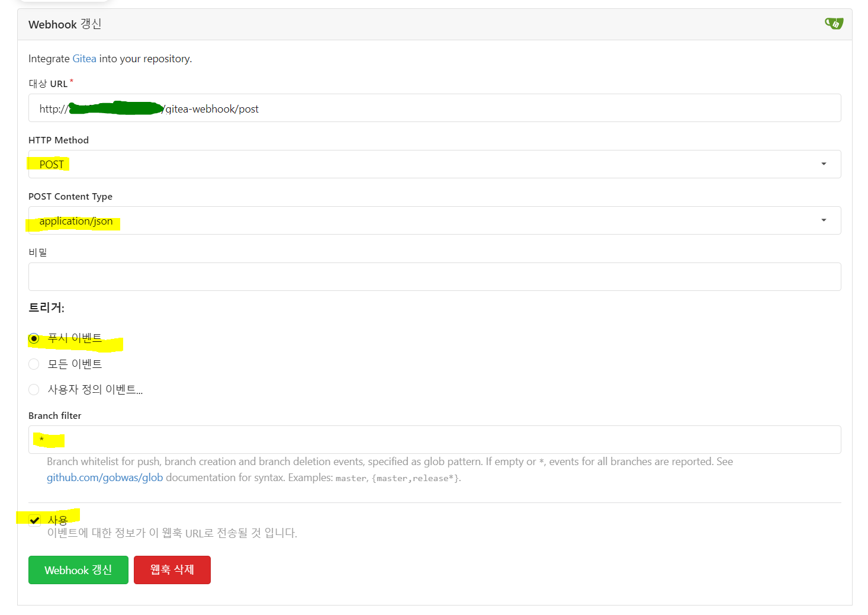
Task: Open the POST Content Type application/json dropdown
Action: (x=435, y=220)
